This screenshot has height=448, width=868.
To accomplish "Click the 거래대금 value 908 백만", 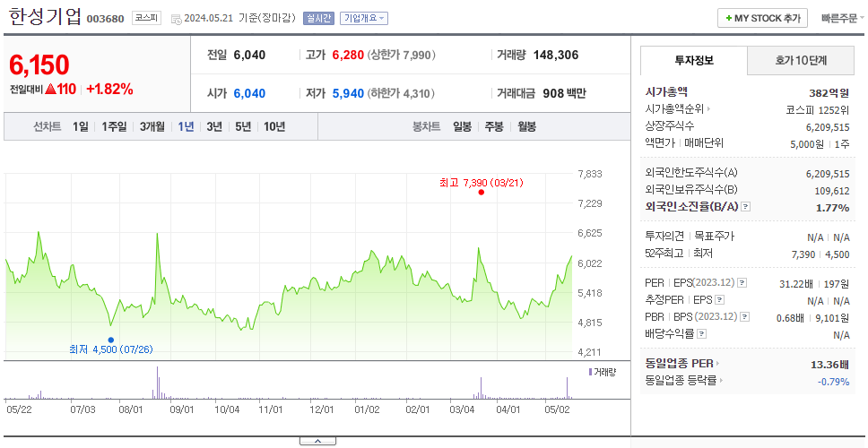I will 564,93.
